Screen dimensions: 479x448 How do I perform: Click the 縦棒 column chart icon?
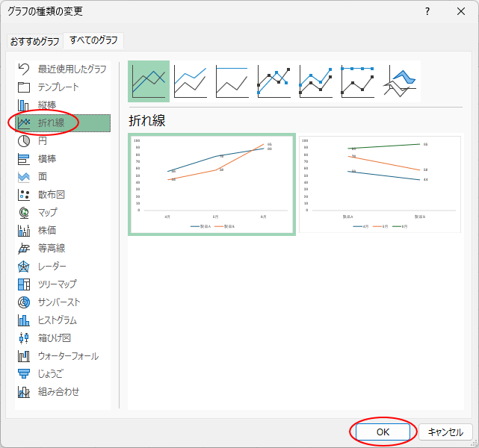tap(24, 105)
